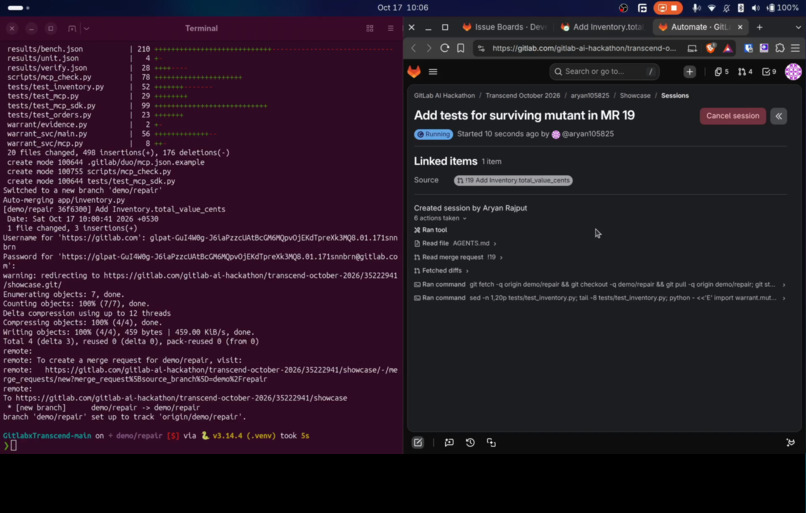Click the 'Running' status badge
Screen dimensions: 806x513
(x=433, y=134)
